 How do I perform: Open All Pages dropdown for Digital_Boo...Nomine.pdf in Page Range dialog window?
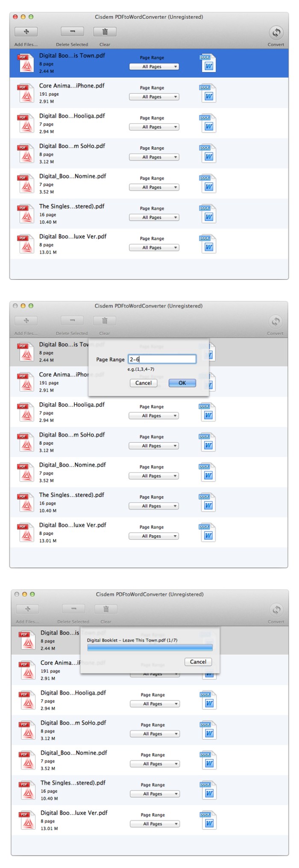click(x=154, y=476)
